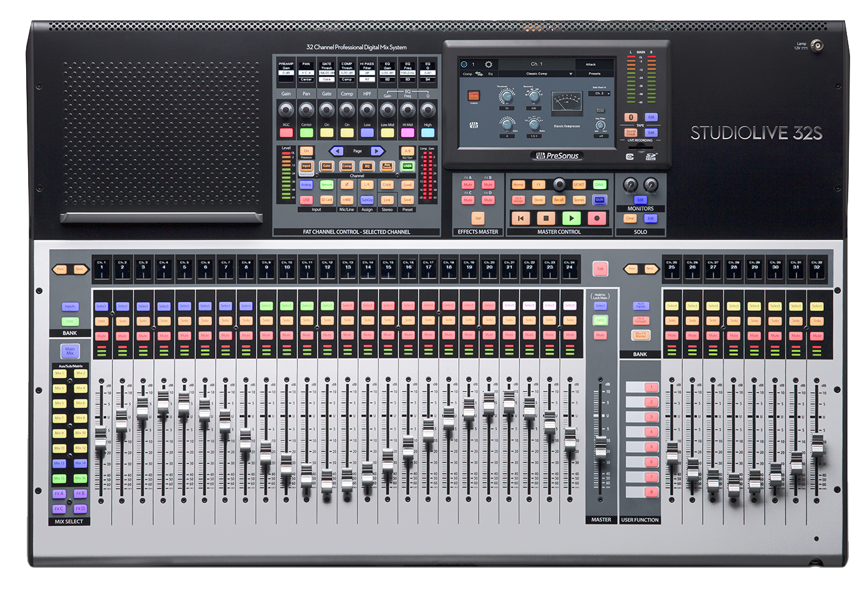The width and height of the screenshot is (868, 590).
Task: Hit the Stop transport button in Master Control
Action: tap(546, 218)
